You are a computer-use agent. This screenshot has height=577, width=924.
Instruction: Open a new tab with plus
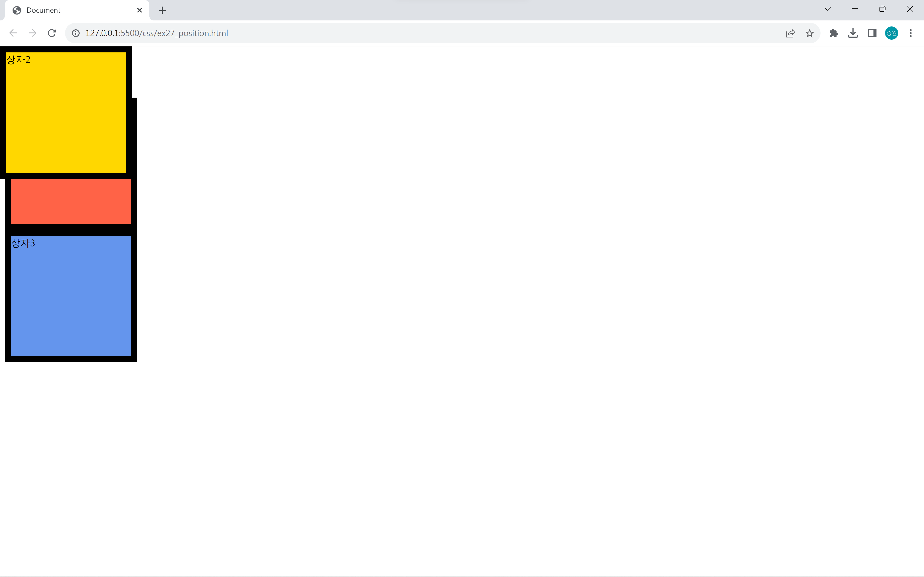coord(162,10)
